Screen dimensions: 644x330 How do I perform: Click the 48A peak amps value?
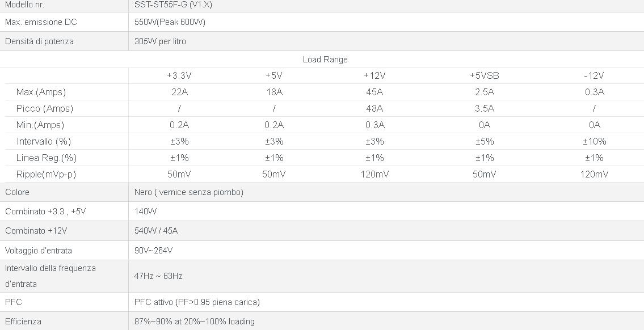(374, 108)
